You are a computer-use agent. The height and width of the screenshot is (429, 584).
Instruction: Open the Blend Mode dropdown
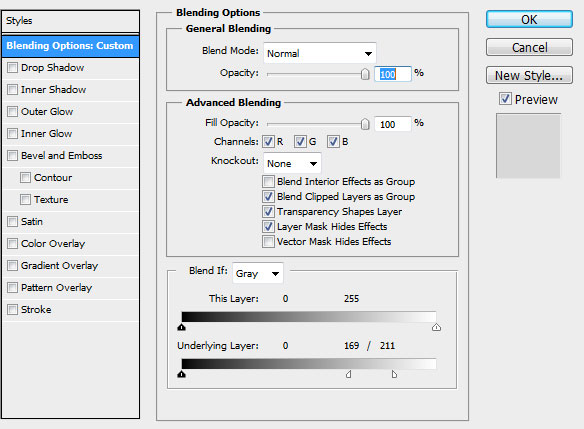click(320, 53)
